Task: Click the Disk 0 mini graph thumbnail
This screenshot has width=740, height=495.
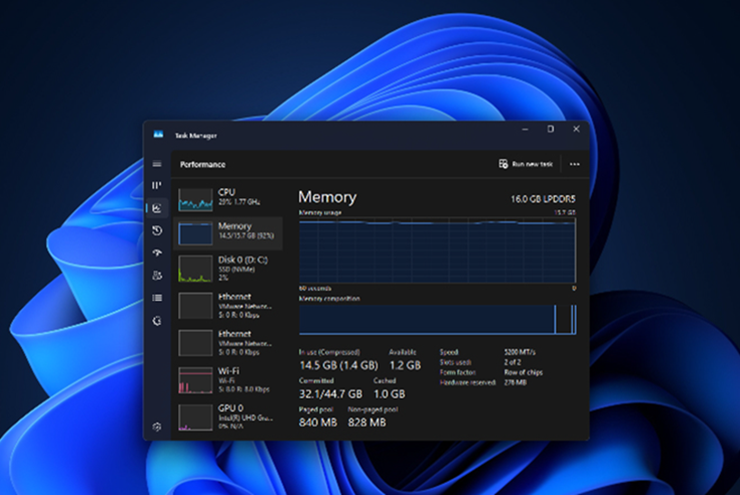Action: [195, 268]
